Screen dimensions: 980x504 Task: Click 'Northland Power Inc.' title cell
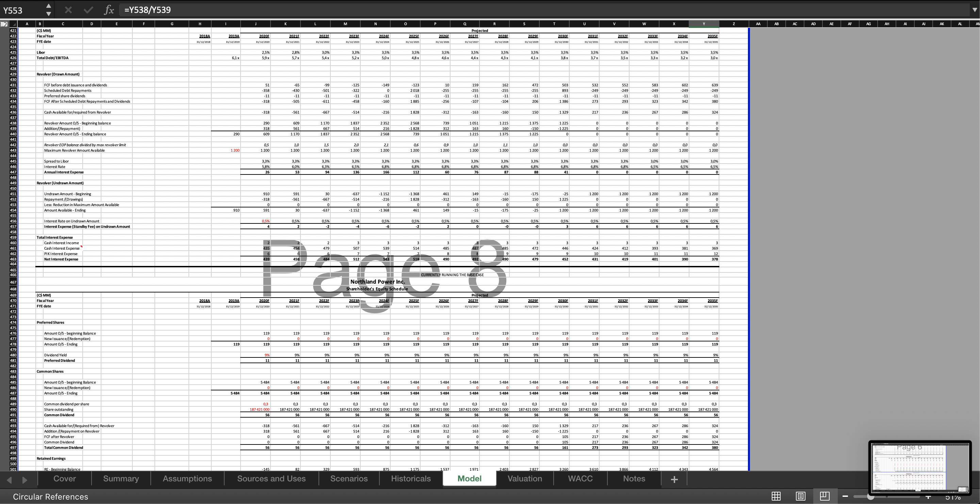pos(377,282)
